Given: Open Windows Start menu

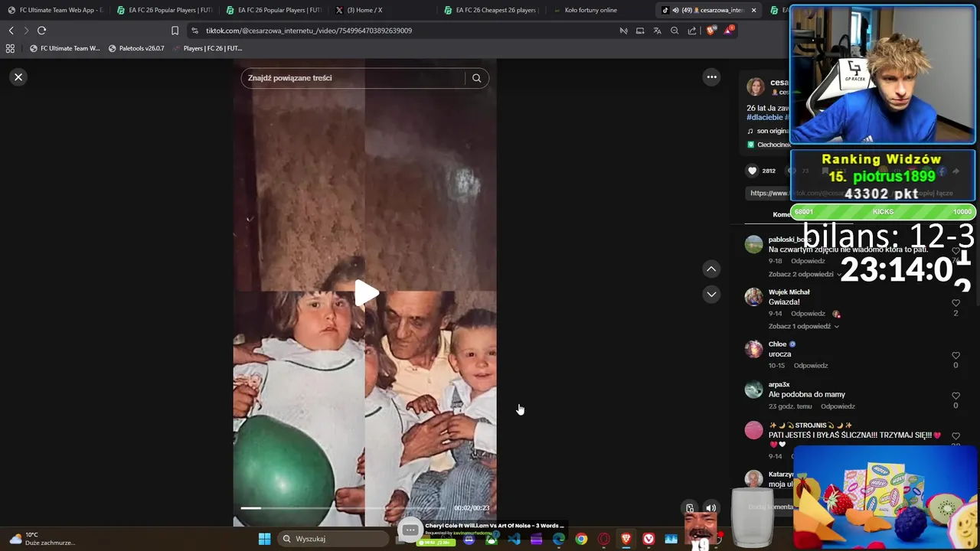Looking at the screenshot, I should 264,539.
